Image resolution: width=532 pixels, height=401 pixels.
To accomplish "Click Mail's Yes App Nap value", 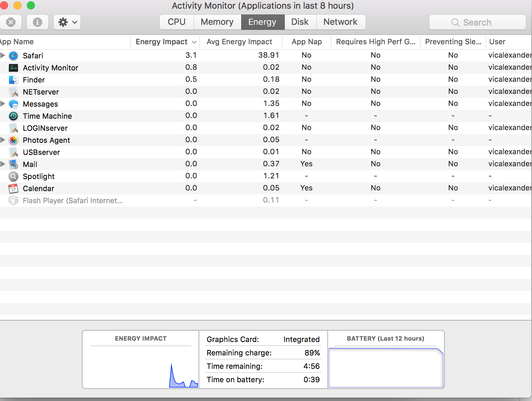I will click(306, 164).
